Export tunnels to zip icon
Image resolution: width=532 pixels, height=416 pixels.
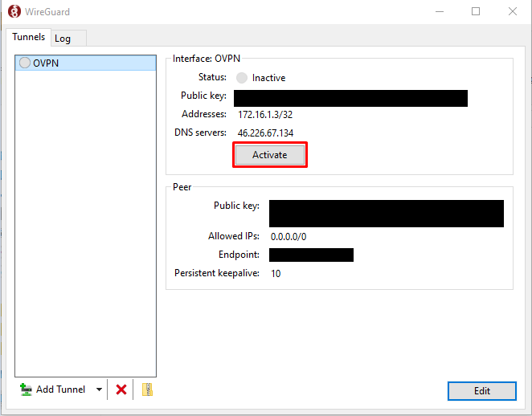147,389
